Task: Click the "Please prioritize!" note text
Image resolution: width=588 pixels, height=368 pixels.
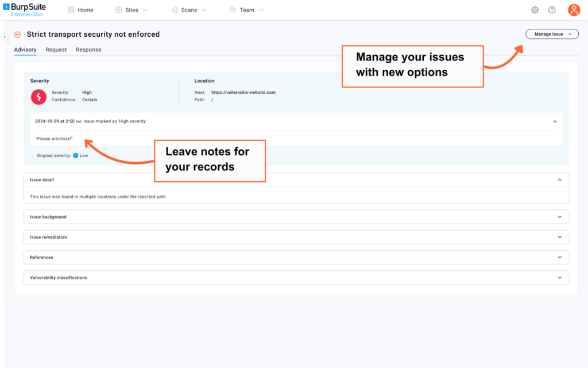Action: pos(53,139)
